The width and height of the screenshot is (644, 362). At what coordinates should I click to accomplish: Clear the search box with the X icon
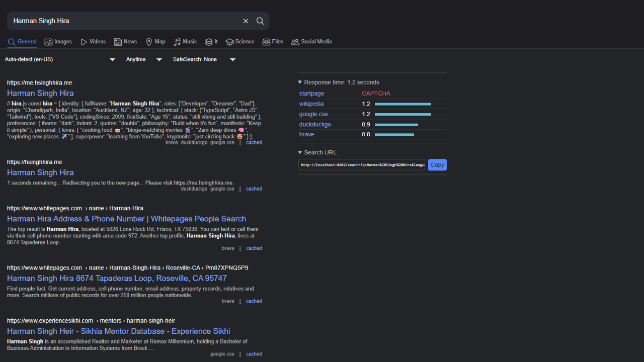tap(246, 21)
